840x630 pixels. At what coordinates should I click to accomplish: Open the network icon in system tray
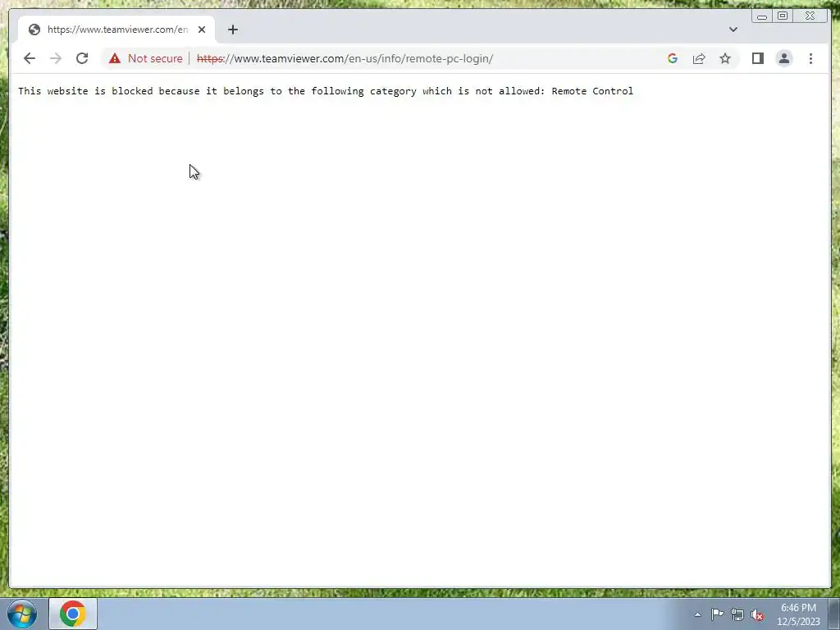tap(737, 614)
